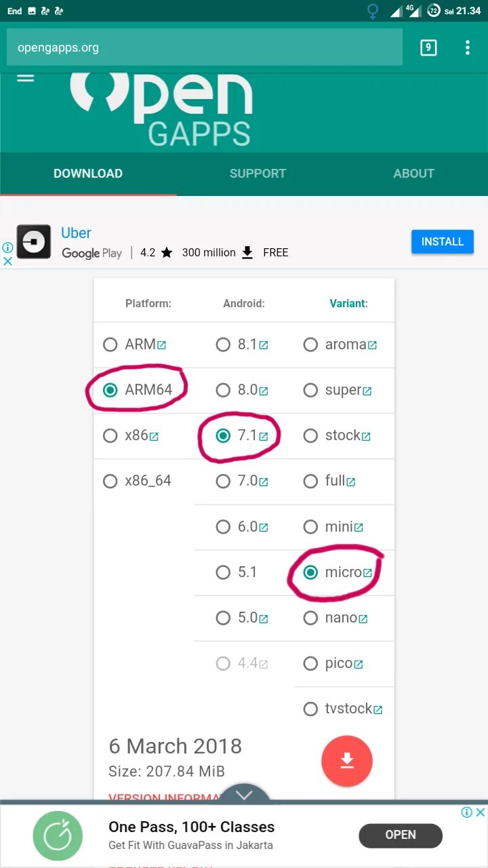
Task: Open the external link icon next to aroma
Action: pyautogui.click(x=372, y=345)
